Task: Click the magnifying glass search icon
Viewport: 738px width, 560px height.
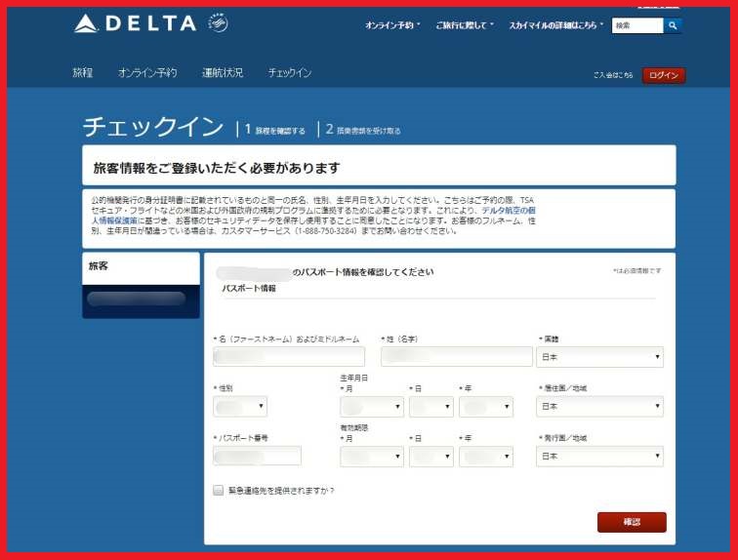Action: point(673,25)
